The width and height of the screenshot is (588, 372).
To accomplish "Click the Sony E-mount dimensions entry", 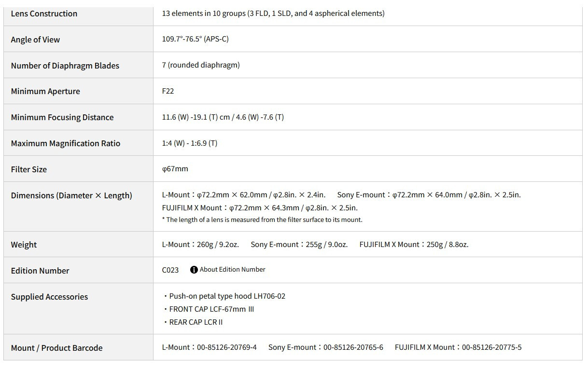I will pos(429,195).
